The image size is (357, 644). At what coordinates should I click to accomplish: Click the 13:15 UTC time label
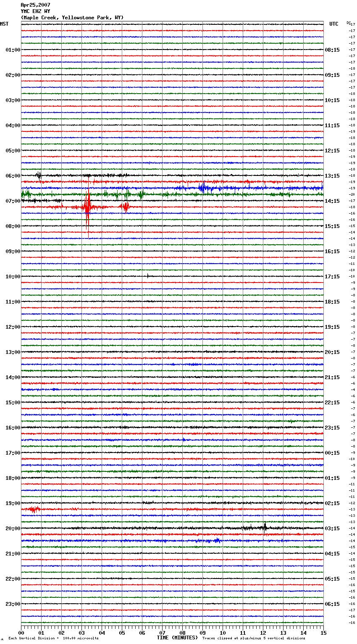(x=332, y=176)
